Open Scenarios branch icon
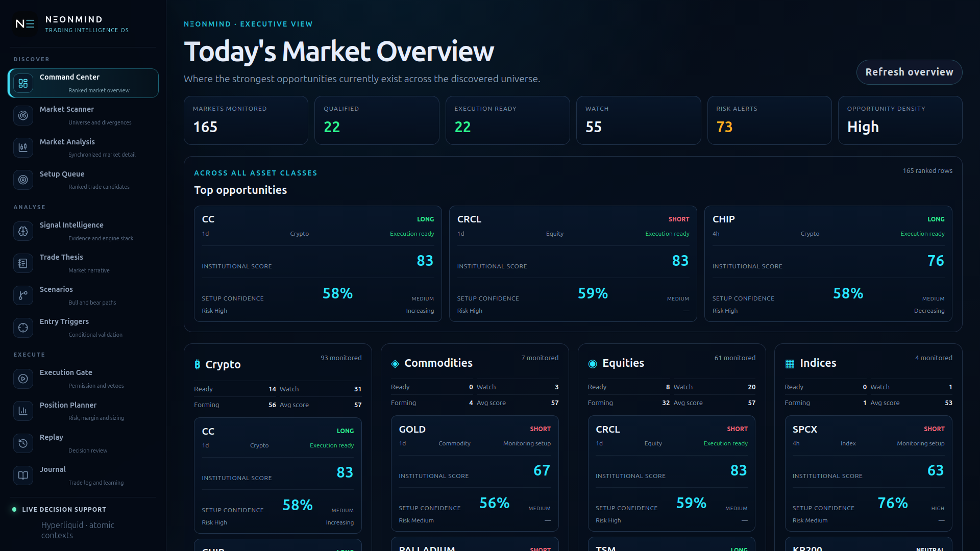Viewport: 980px width, 551px height. [x=23, y=295]
